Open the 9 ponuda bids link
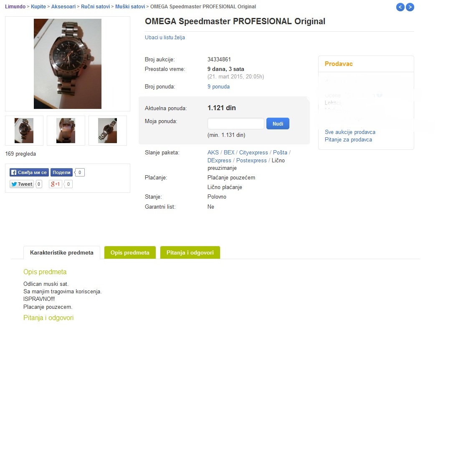The height and width of the screenshot is (449, 476). (x=218, y=86)
